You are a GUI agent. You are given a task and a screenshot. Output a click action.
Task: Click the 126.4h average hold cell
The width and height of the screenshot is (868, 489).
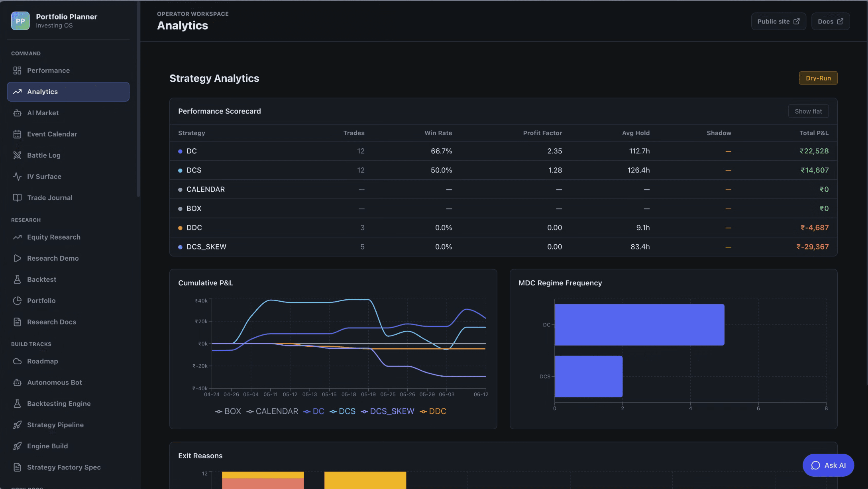(x=638, y=170)
